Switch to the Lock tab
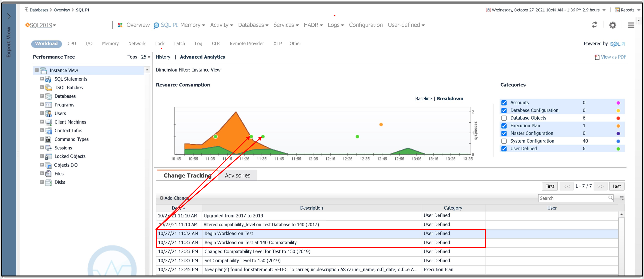The height and width of the screenshot is (279, 644). click(x=160, y=44)
